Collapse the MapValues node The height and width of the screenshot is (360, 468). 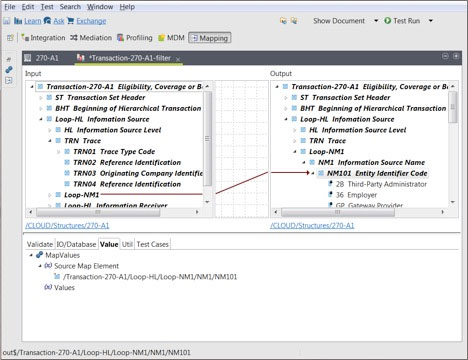point(31,255)
